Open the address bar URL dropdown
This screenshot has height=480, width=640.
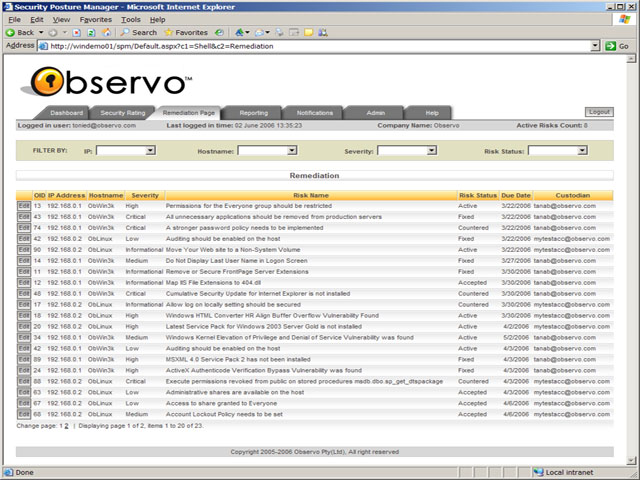[x=595, y=46]
